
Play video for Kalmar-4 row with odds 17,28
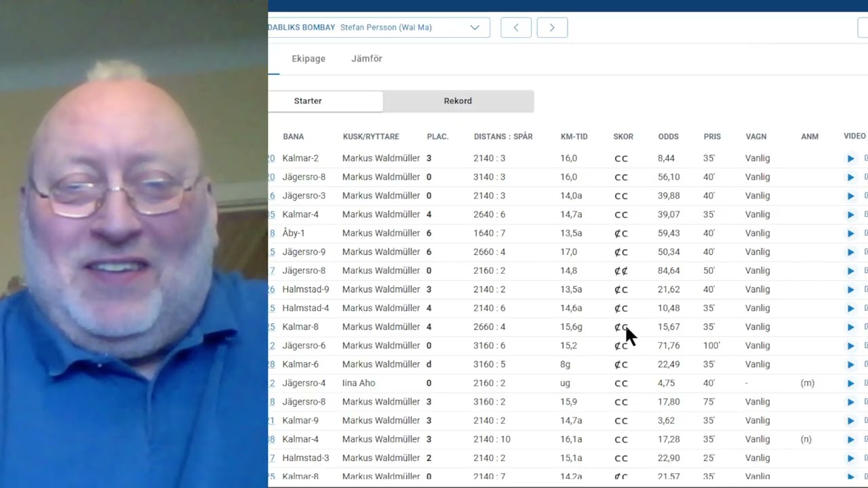coord(850,440)
